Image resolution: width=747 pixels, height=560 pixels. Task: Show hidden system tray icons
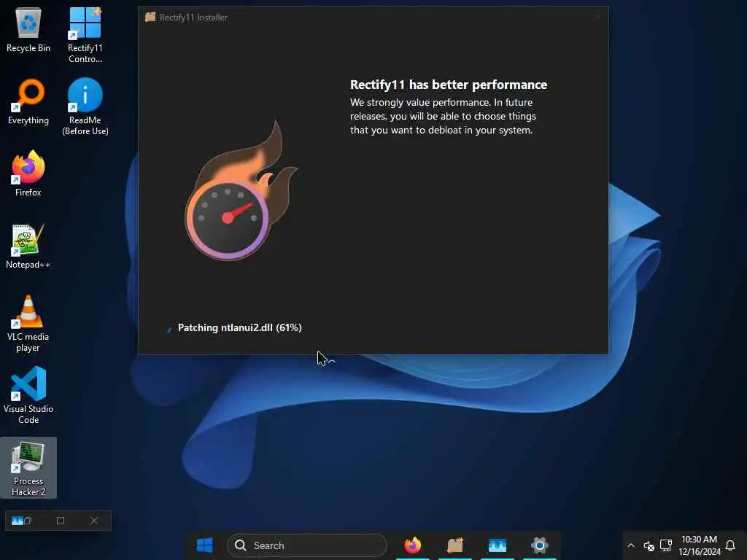(631, 545)
